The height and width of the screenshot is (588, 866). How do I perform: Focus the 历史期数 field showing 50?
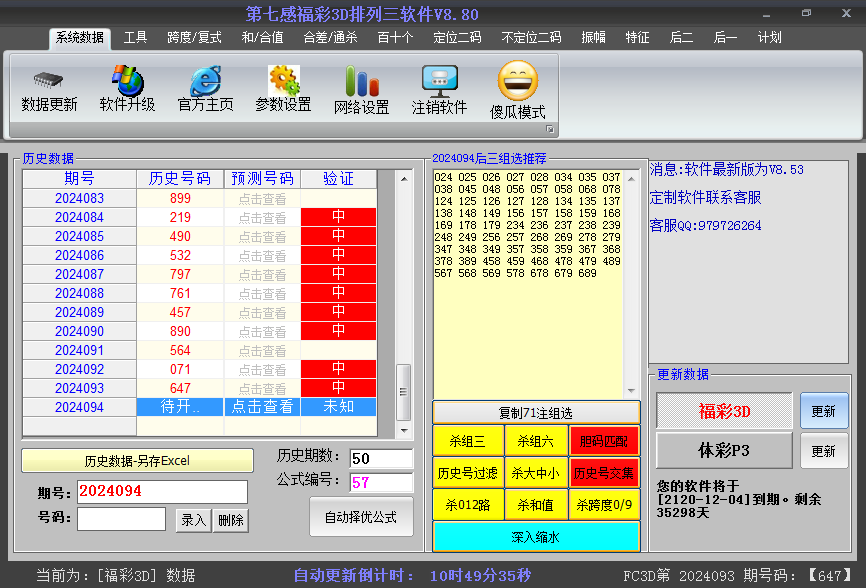(381, 458)
